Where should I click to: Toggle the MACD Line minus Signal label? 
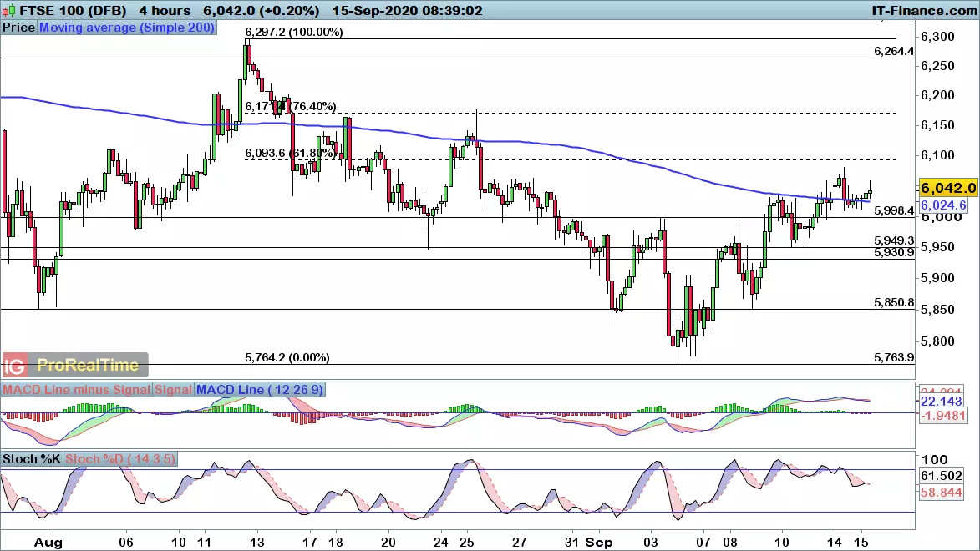click(x=76, y=389)
